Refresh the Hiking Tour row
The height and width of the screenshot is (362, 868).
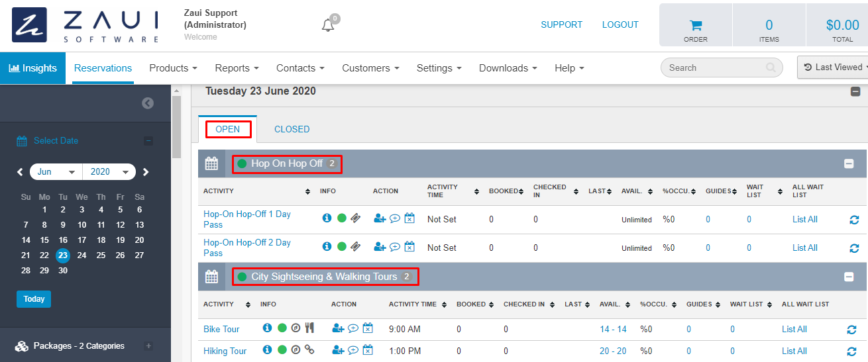pos(851,351)
